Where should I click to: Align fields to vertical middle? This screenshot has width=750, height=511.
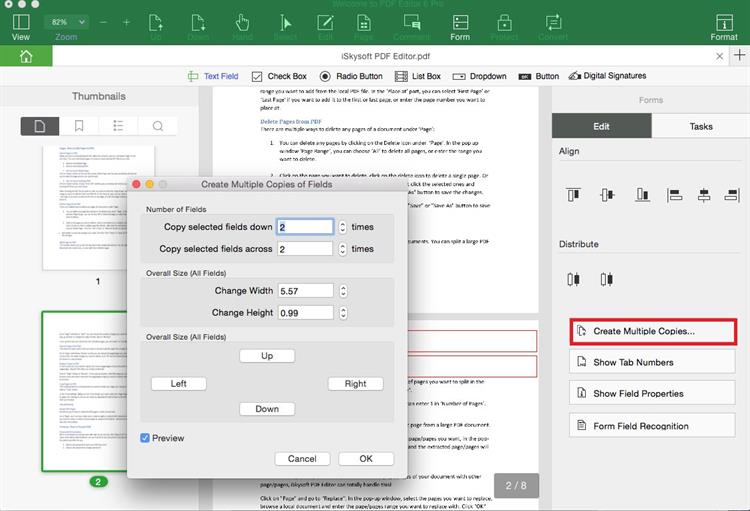pos(607,195)
